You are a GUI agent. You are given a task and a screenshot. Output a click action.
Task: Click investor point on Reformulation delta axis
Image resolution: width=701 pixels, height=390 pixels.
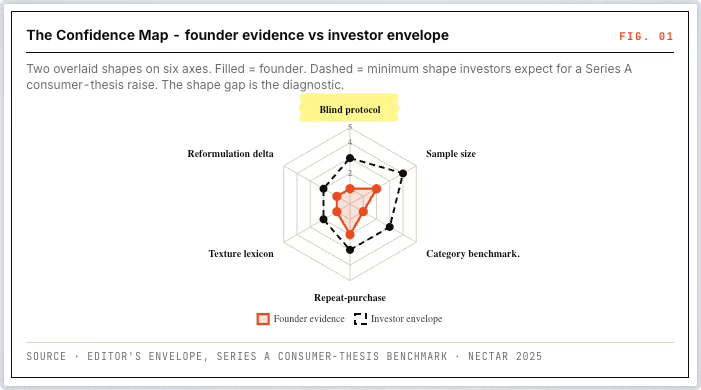pyautogui.click(x=324, y=189)
